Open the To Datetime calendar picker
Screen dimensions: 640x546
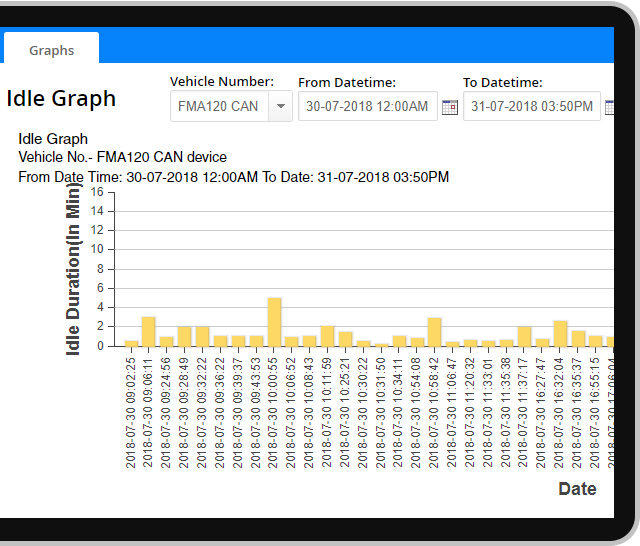pos(609,107)
